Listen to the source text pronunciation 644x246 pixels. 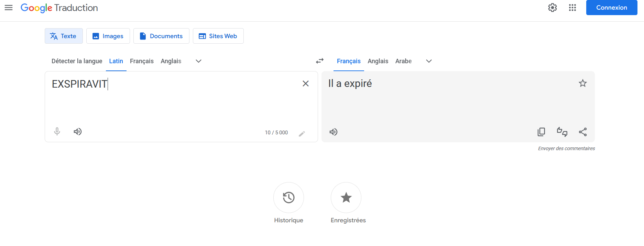coord(78,132)
